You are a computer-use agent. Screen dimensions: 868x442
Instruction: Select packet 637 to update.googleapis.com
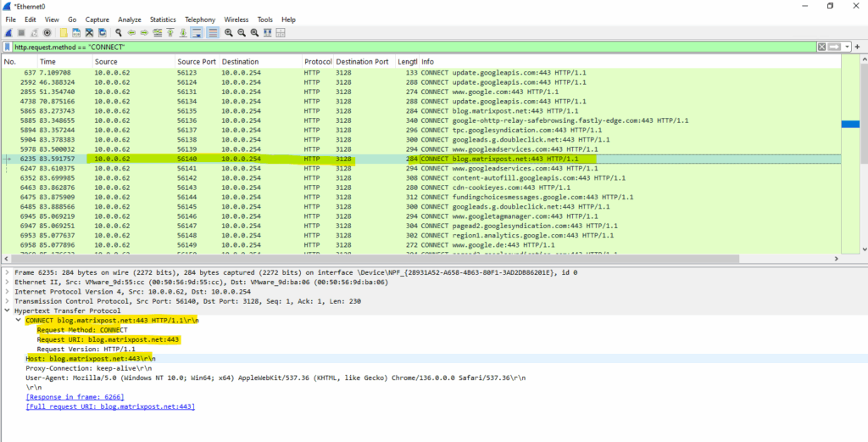[420, 73]
